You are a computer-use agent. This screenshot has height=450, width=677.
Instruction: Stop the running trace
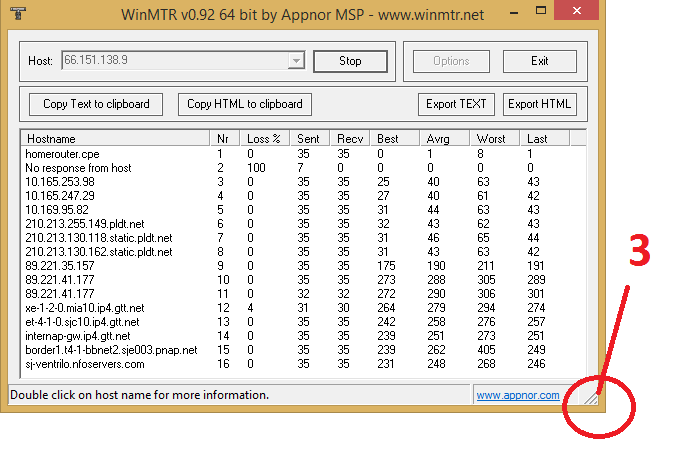pos(350,61)
